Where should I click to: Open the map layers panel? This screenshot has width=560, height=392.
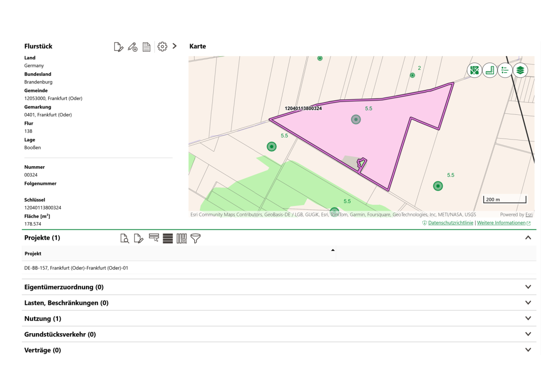(520, 70)
